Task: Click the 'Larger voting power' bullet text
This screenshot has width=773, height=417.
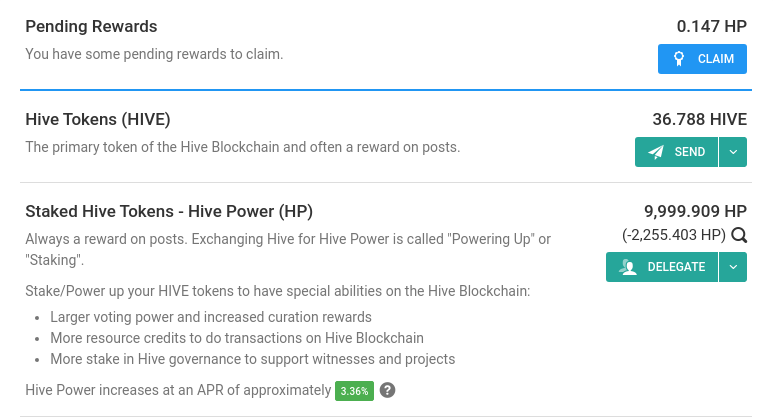Action: pyautogui.click(x=211, y=317)
